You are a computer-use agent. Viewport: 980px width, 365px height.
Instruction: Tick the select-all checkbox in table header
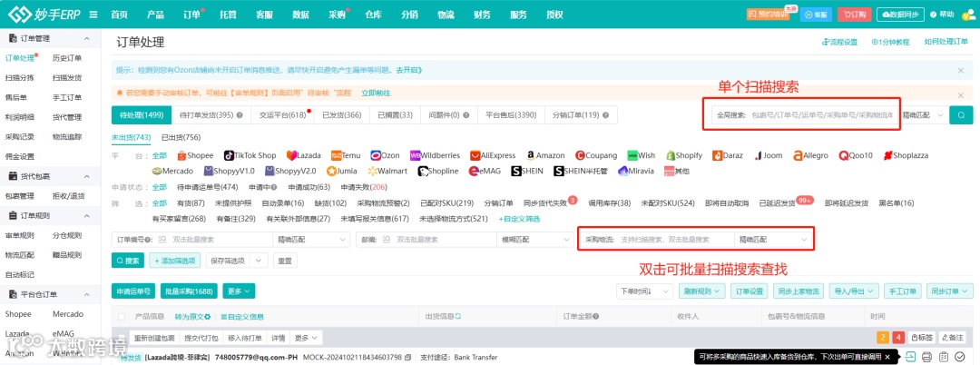[122, 316]
